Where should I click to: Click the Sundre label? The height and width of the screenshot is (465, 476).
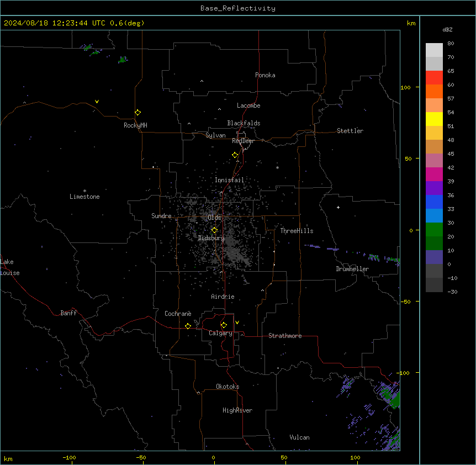coord(161,216)
